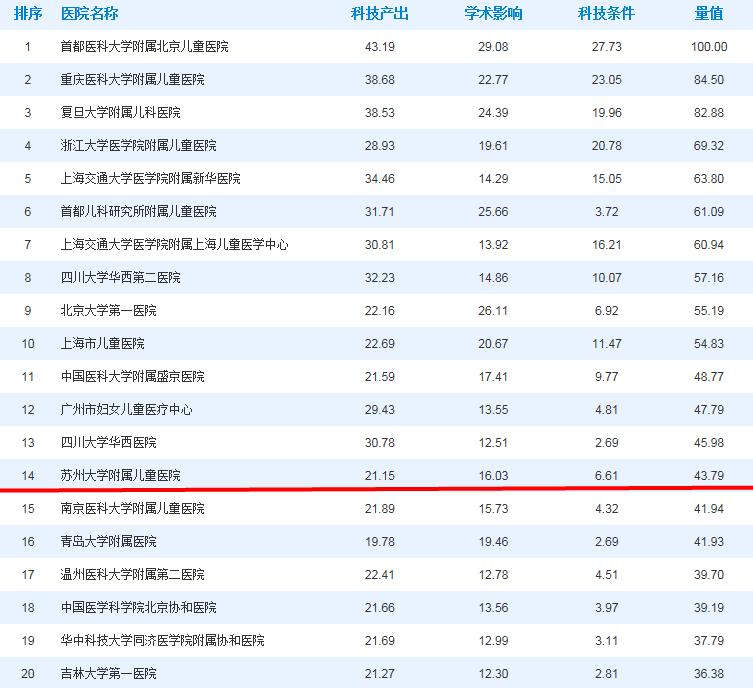Click the 学术影响 column header
This screenshot has width=753, height=688.
click(493, 13)
